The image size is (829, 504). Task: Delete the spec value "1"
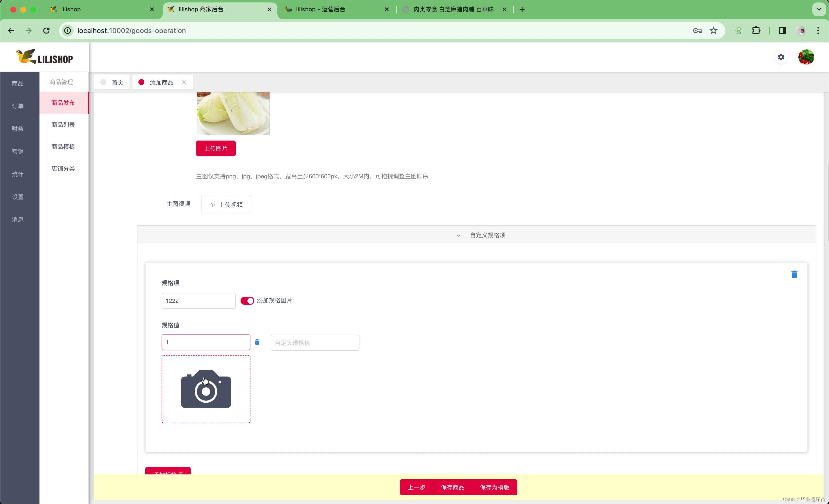(x=257, y=342)
